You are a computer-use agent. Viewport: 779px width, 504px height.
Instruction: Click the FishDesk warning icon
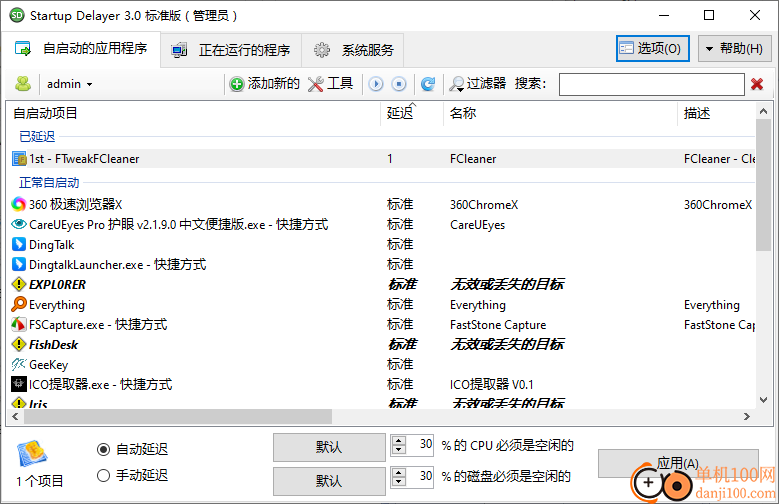click(19, 344)
